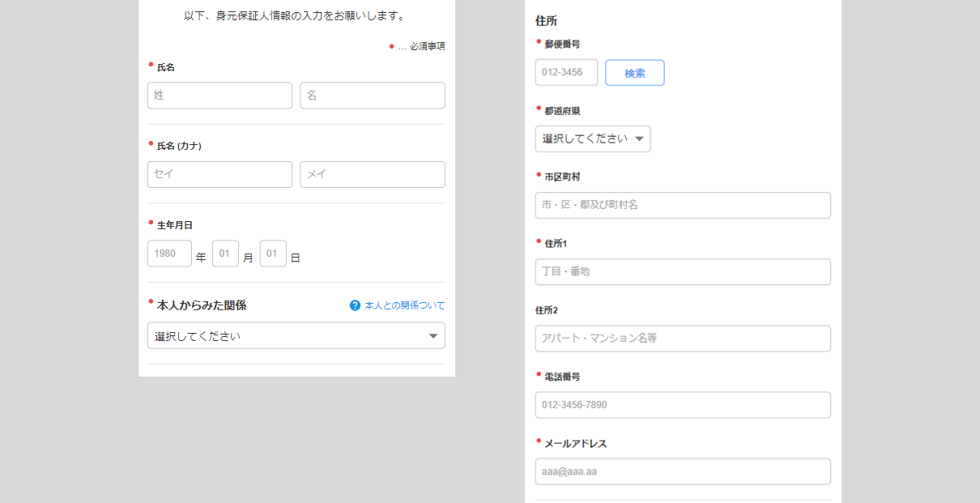980x503 pixels.
Task: Focus the 住所1 丁目・番地 address field
Action: (x=683, y=271)
